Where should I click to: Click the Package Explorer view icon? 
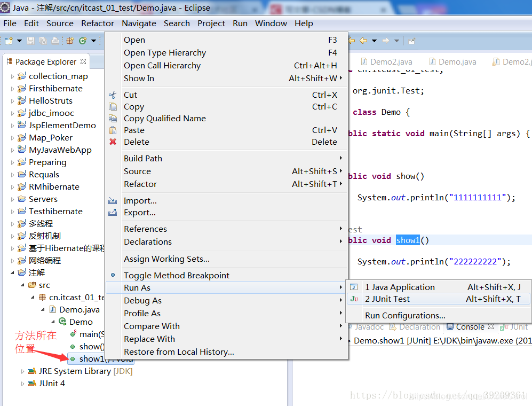[9, 61]
